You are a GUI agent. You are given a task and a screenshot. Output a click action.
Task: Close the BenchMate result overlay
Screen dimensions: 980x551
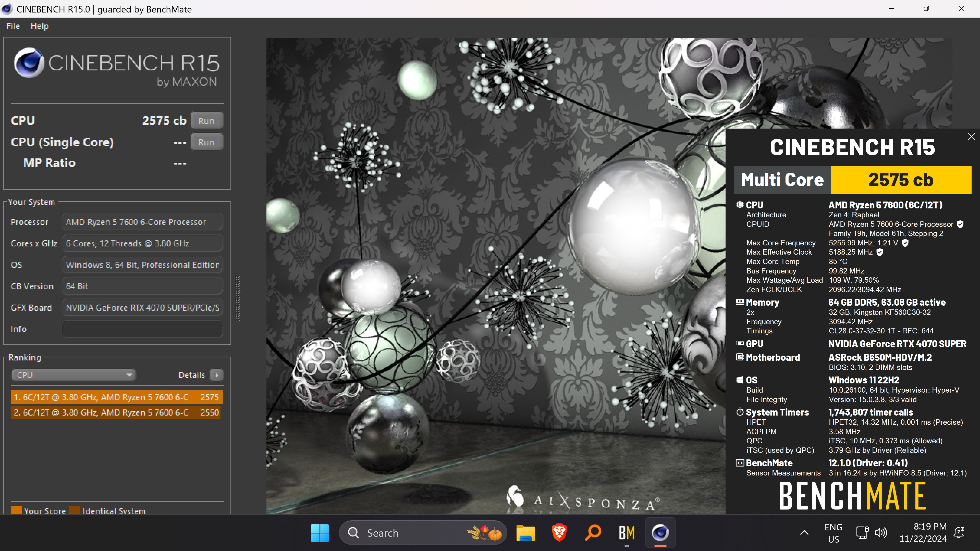tap(971, 136)
